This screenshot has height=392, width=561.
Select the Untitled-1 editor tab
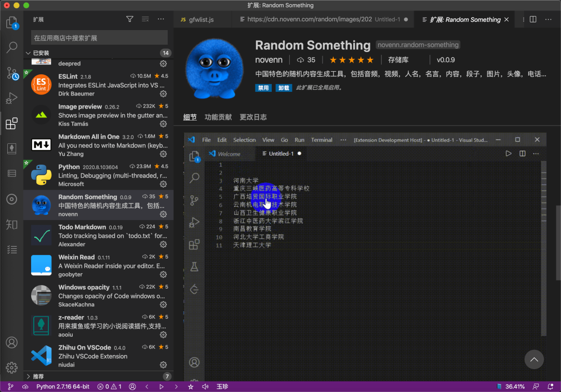tap(278, 153)
